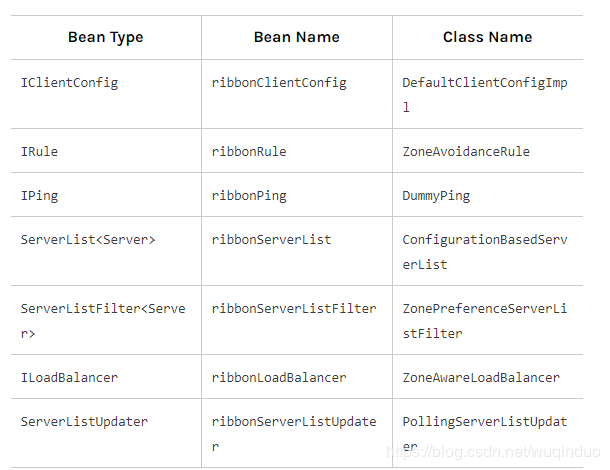Click the ServerList<Server> bean type
The height and width of the screenshot is (470, 610).
[x=88, y=240]
